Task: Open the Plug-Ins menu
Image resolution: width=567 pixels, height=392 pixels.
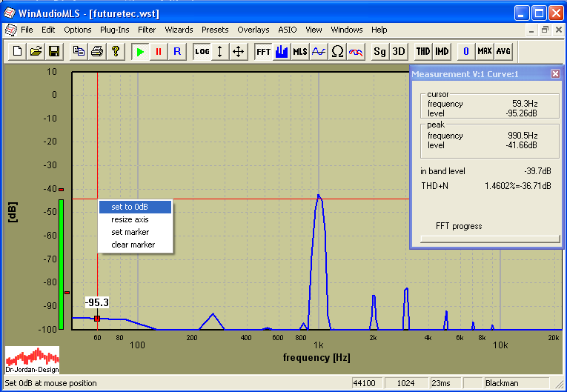Action: point(115,30)
